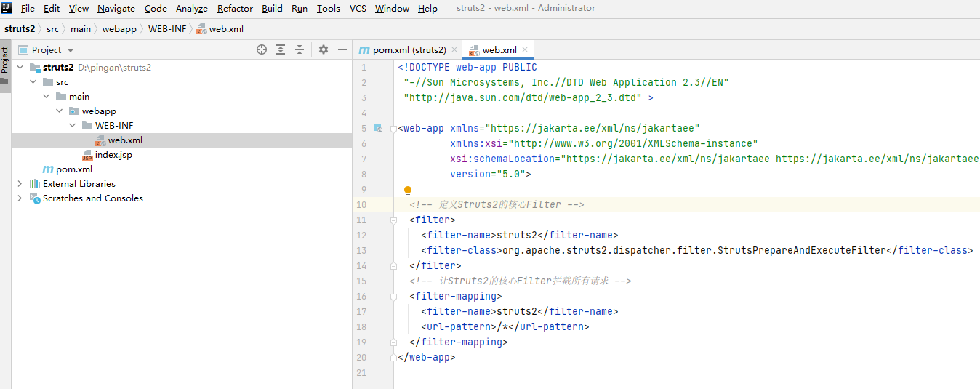Image resolution: width=980 pixels, height=389 pixels.
Task: Expand Scratches and Consoles node
Action: (20, 198)
